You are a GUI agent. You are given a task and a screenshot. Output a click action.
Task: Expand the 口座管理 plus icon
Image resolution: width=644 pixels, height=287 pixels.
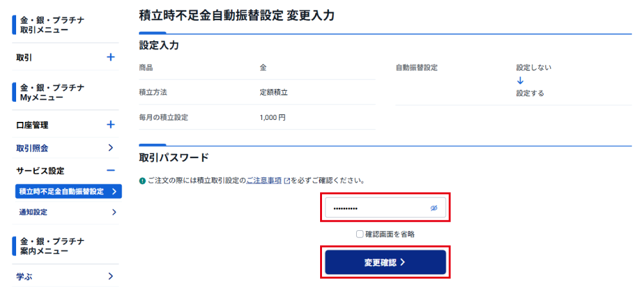coord(111,125)
